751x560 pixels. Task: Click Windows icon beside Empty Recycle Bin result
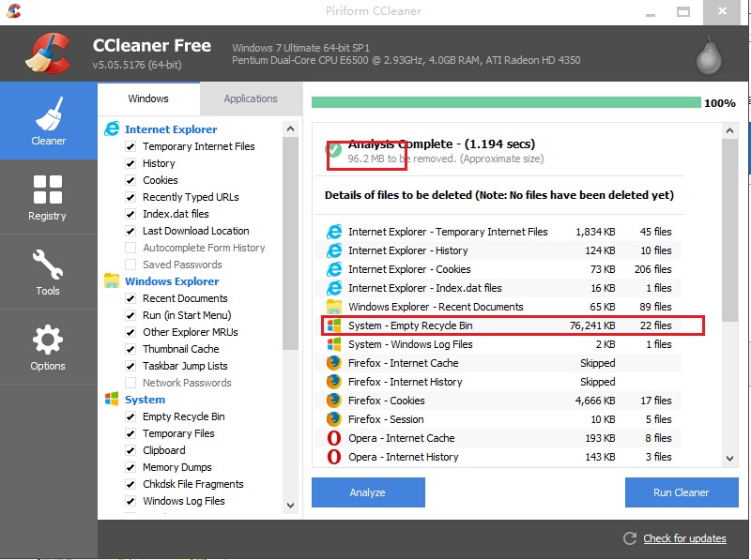point(334,325)
